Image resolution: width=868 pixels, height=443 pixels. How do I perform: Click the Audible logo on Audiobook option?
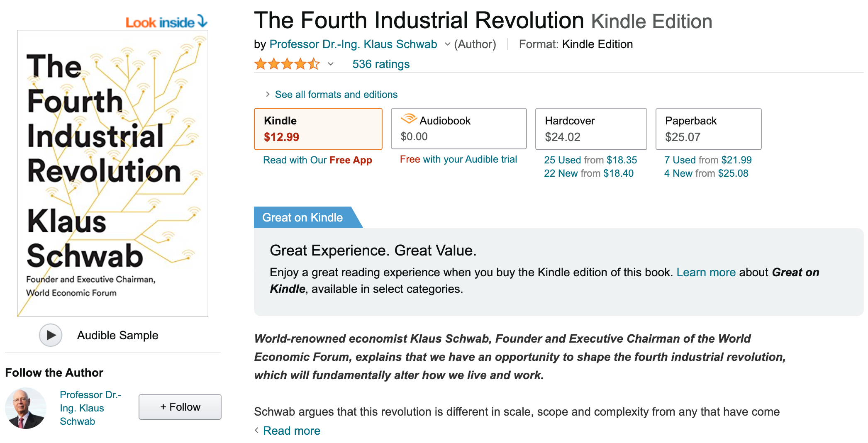(409, 119)
